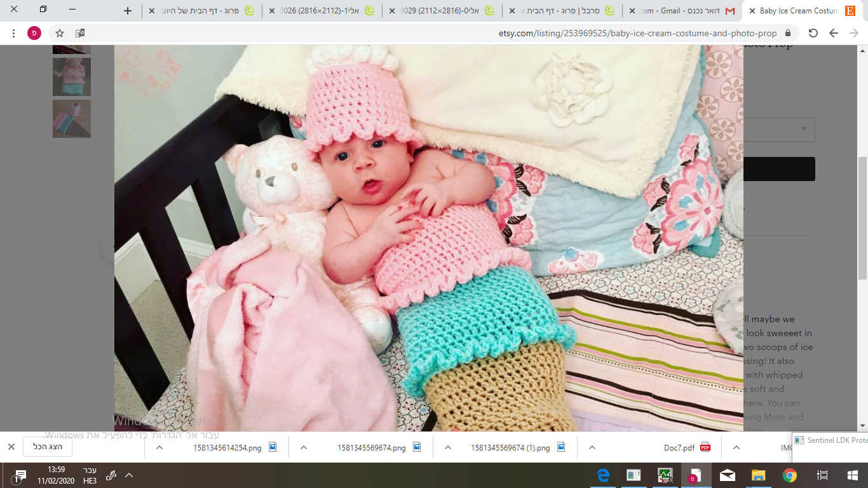Open the pink-circle document app on taskbar
868x488 pixels.
click(696, 475)
